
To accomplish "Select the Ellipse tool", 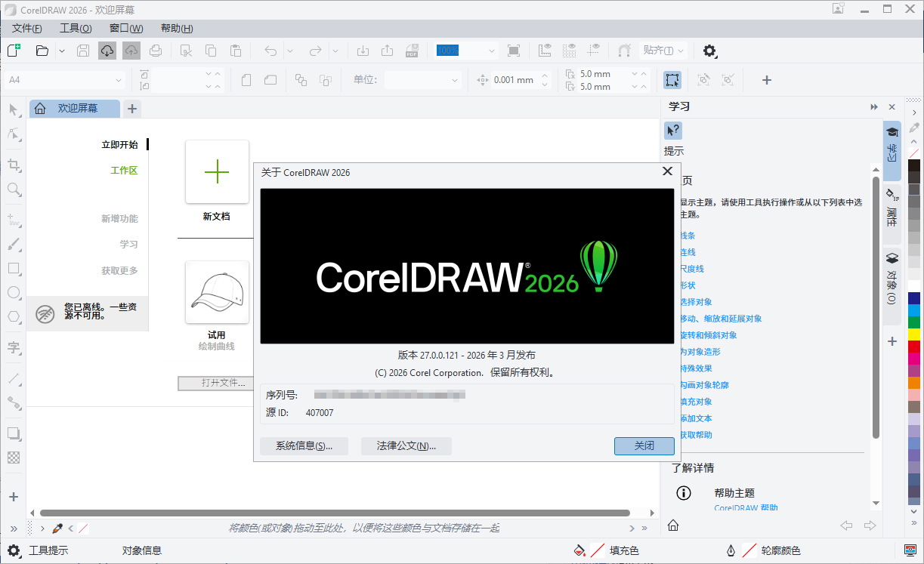I will pyautogui.click(x=14, y=293).
